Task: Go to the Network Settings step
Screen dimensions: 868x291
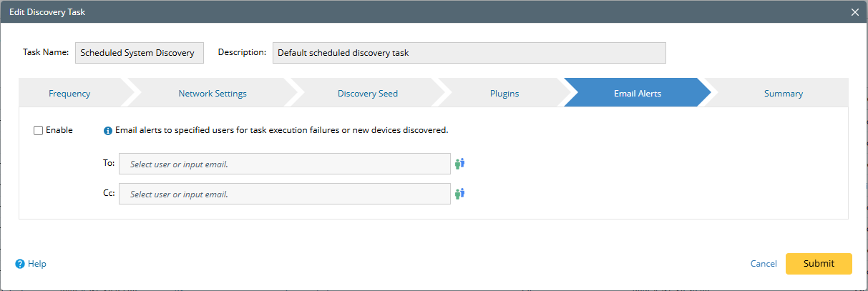Action: tap(213, 94)
